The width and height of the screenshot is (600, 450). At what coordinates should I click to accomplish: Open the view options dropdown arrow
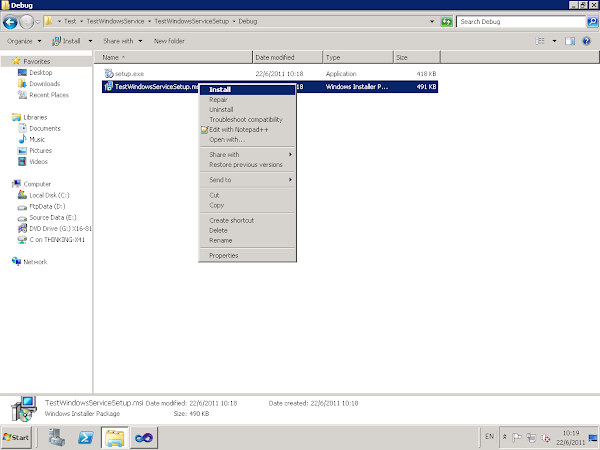point(554,41)
